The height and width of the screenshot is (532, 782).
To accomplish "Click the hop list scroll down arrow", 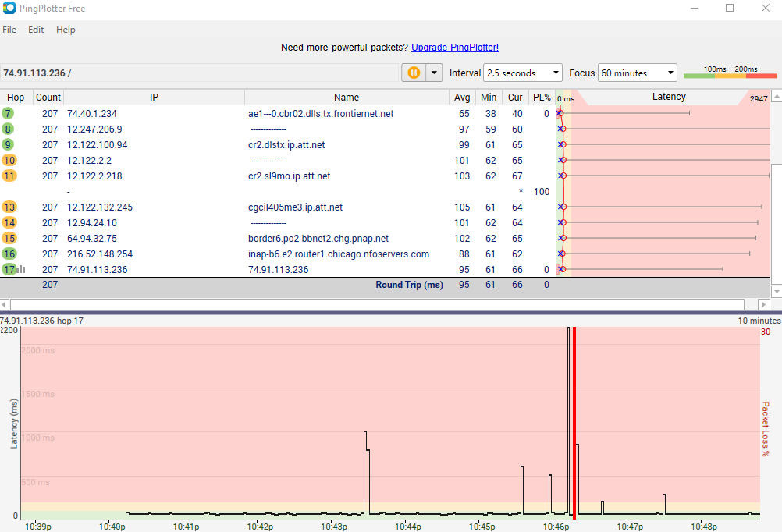I will tap(777, 291).
